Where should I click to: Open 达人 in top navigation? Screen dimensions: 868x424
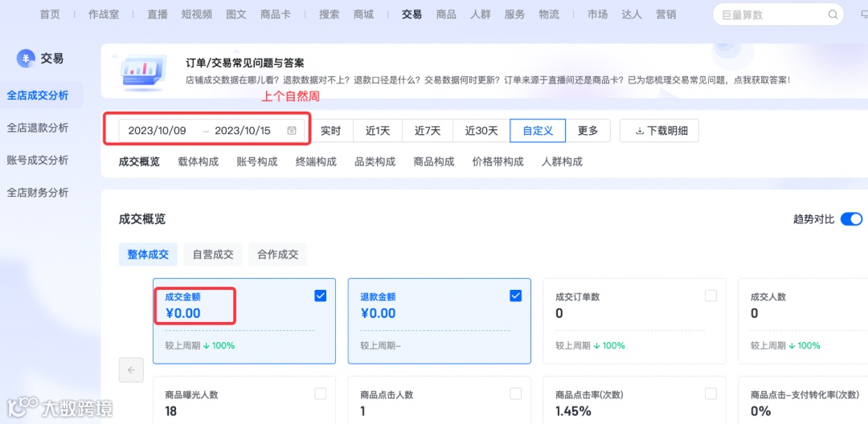[x=632, y=15]
